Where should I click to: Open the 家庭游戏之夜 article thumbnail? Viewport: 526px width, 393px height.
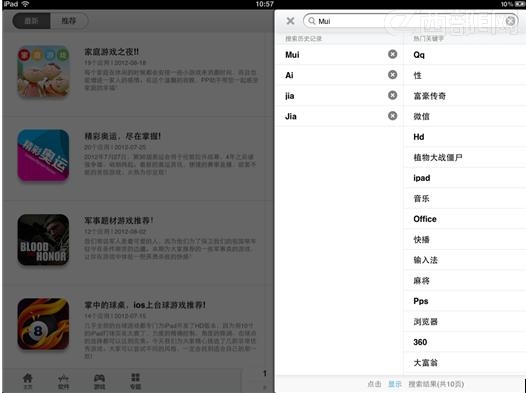coord(43,71)
